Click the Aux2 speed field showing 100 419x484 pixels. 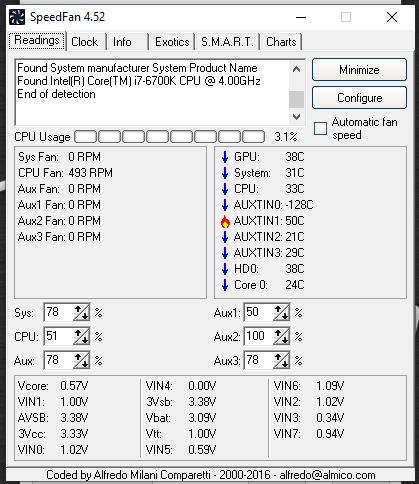[x=259, y=336]
